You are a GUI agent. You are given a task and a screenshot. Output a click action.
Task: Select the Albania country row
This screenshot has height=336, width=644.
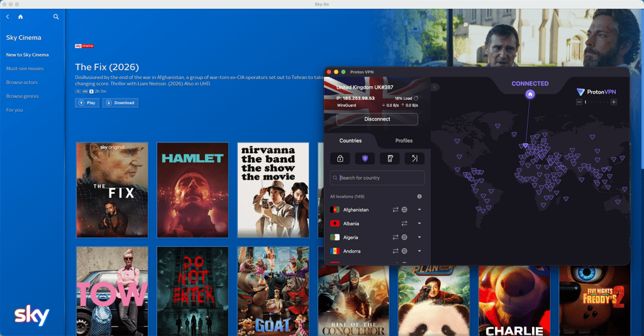pyautogui.click(x=377, y=224)
